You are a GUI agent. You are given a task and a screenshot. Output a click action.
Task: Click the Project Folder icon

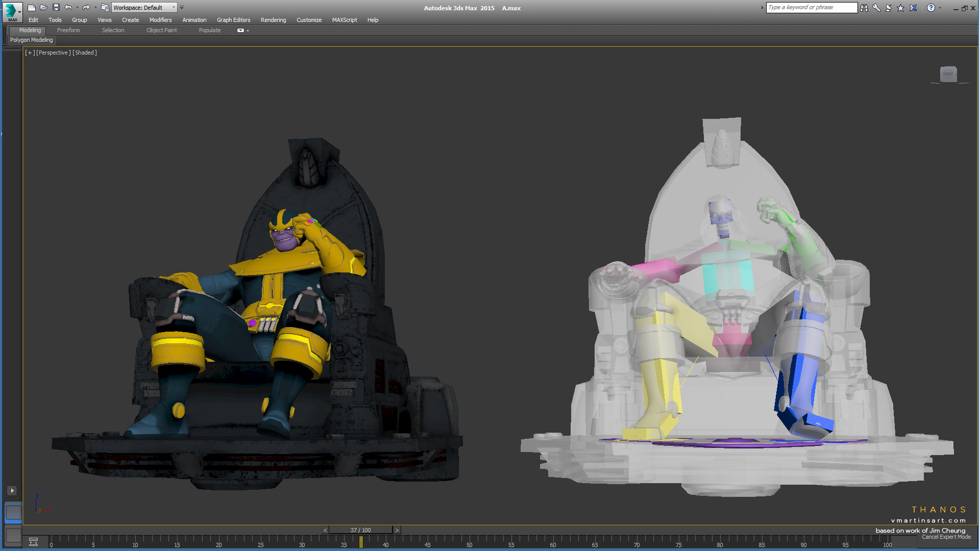point(105,8)
